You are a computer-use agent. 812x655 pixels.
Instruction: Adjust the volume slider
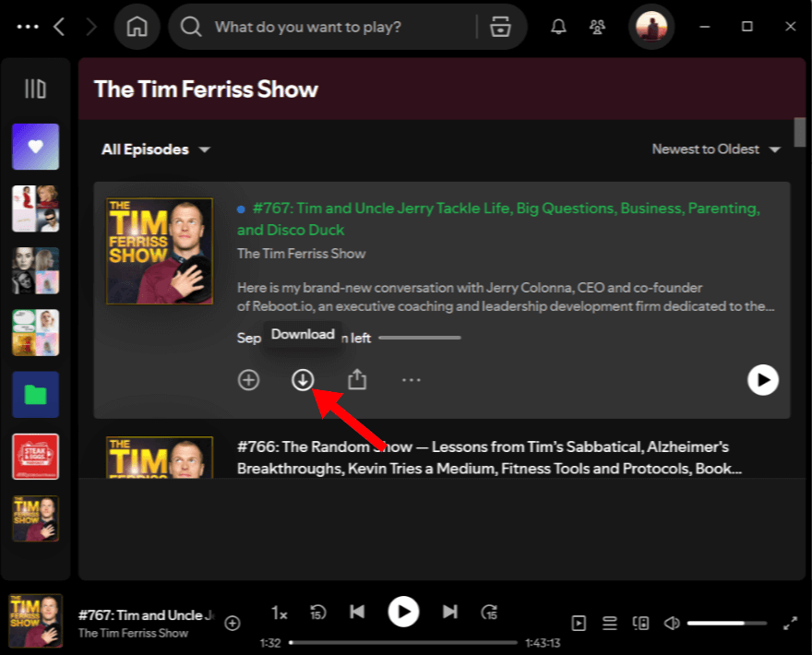pyautogui.click(x=727, y=623)
